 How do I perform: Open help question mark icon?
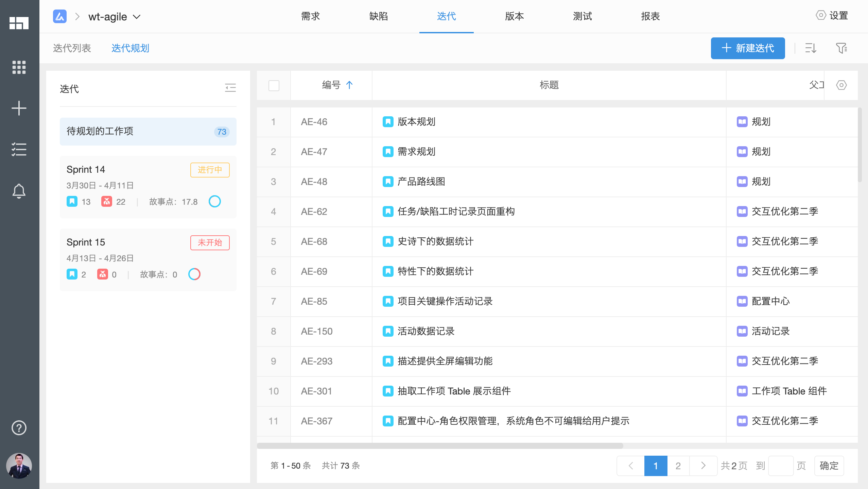[19, 428]
